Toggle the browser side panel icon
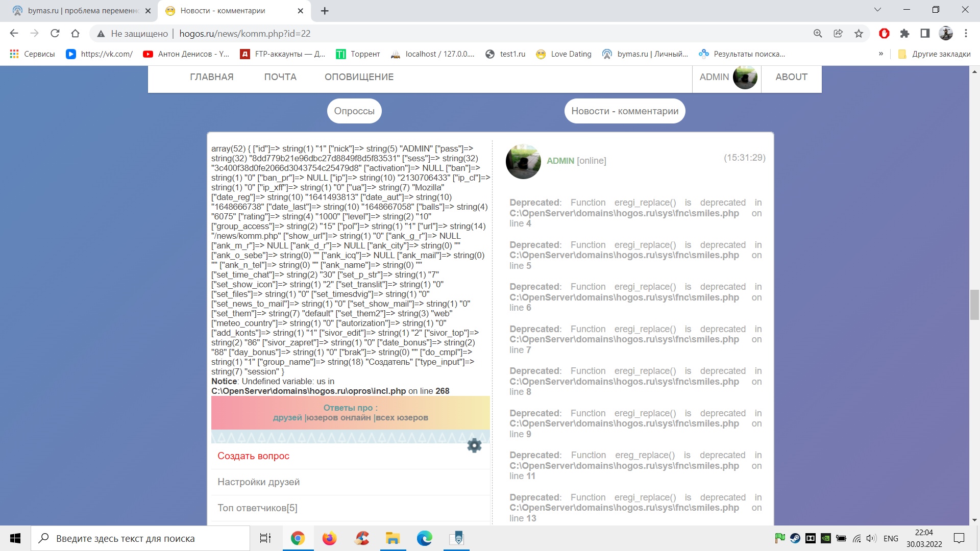Viewport: 980px width, 551px height. [925, 34]
